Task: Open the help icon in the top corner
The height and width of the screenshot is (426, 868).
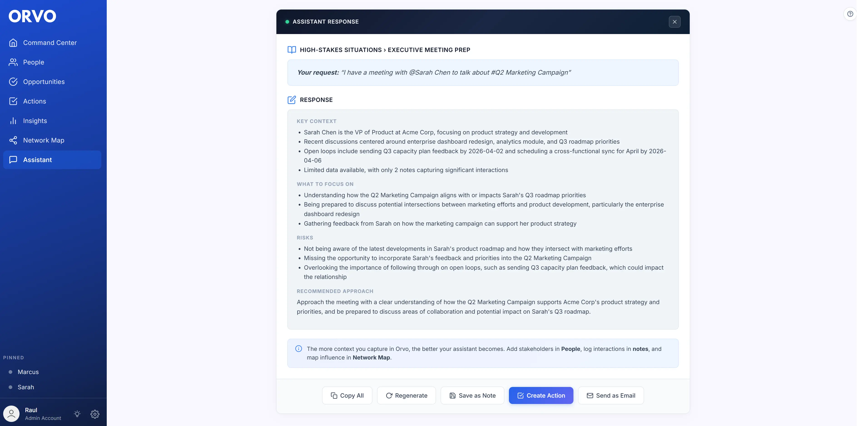Action: point(850,14)
